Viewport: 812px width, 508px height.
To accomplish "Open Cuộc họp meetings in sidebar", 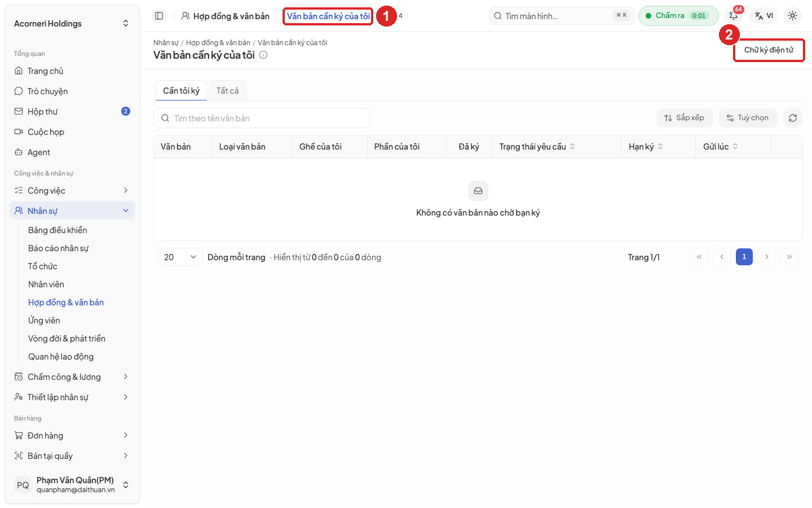I will [72, 132].
